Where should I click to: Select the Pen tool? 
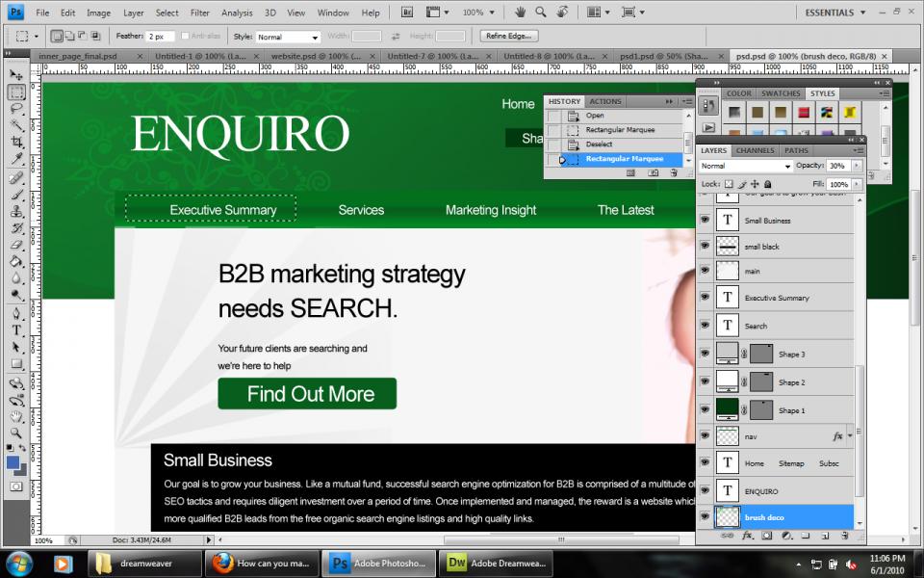[x=16, y=313]
